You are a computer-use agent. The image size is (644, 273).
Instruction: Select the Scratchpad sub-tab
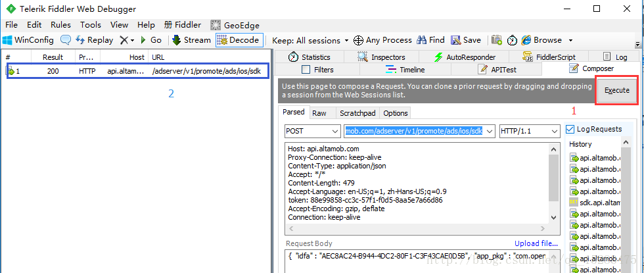click(357, 113)
